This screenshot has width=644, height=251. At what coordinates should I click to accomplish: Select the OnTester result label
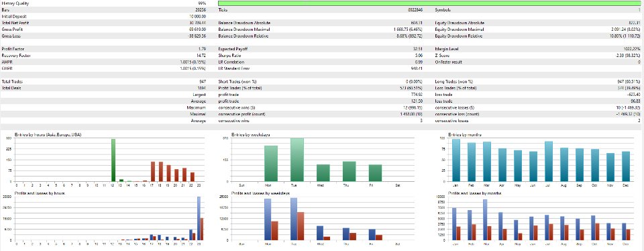pos(449,62)
